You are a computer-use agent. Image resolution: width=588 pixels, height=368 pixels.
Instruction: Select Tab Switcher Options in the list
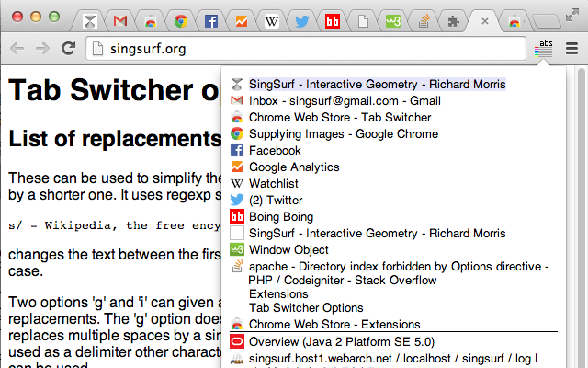(x=306, y=307)
